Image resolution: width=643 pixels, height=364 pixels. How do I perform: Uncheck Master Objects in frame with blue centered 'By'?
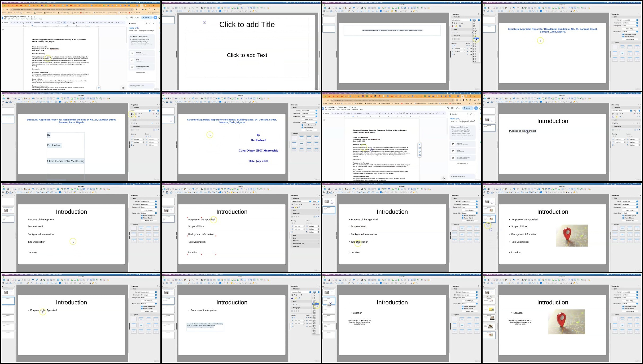[302, 127]
